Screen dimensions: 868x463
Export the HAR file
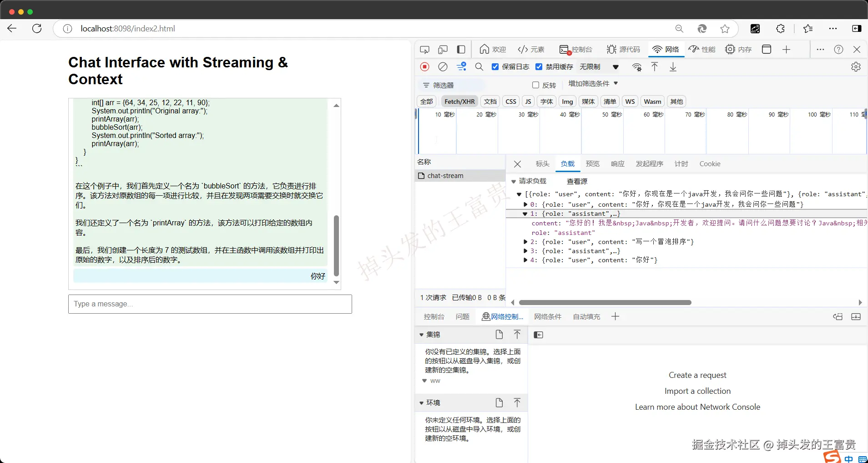point(673,67)
